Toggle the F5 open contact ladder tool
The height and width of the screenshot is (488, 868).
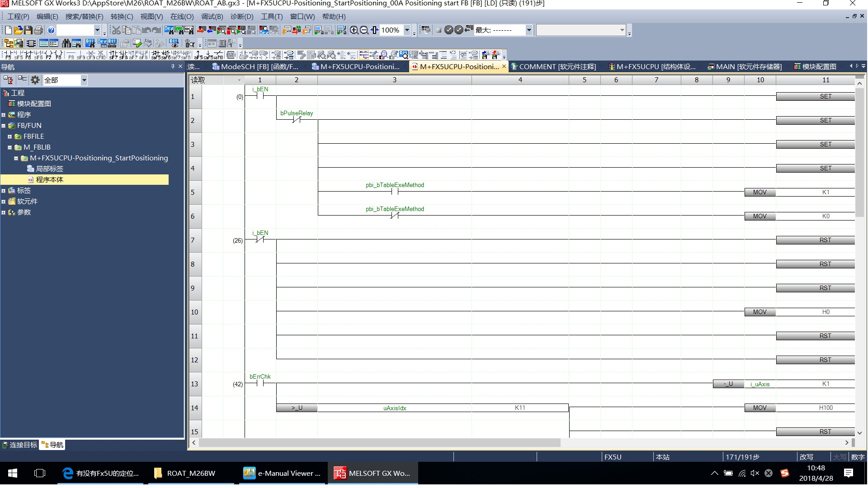click(x=8, y=55)
